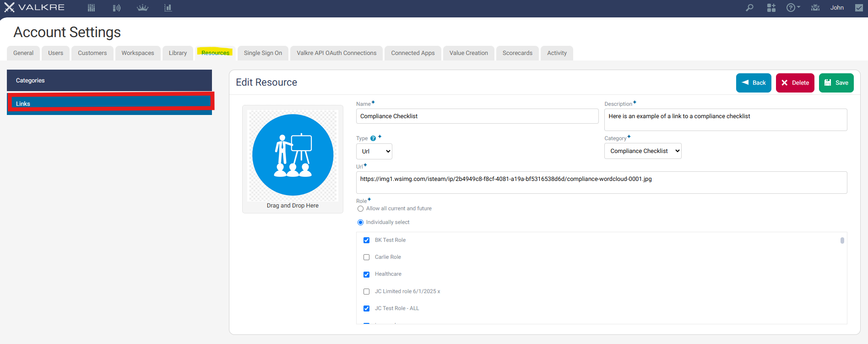Click the Drag and Drop Here text

pyautogui.click(x=293, y=206)
